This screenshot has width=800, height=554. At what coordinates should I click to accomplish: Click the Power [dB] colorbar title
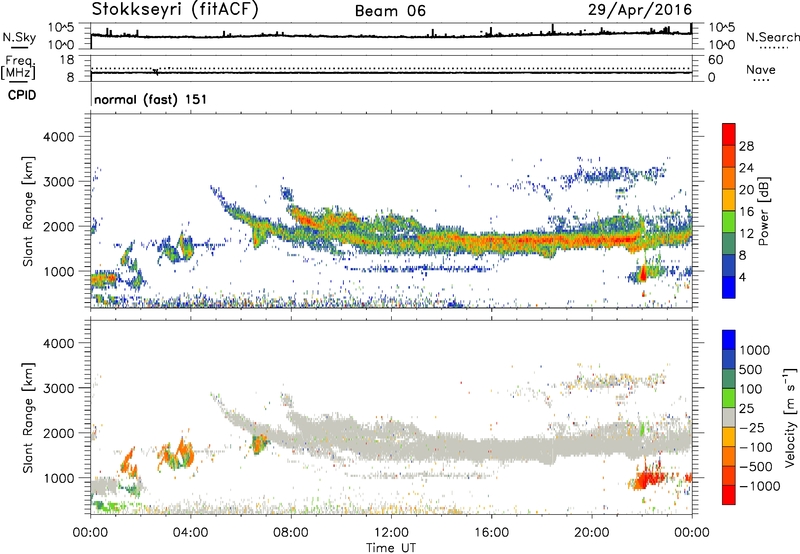(x=763, y=211)
